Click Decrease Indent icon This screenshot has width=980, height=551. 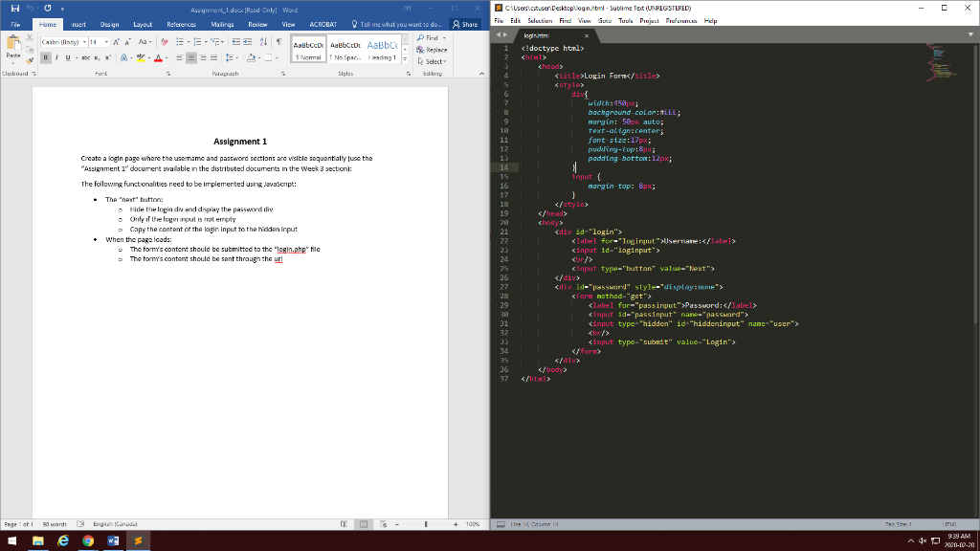tap(235, 42)
